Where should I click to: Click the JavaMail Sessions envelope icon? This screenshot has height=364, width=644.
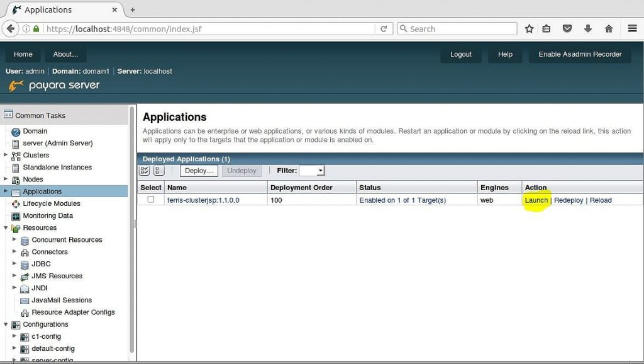[x=25, y=300]
